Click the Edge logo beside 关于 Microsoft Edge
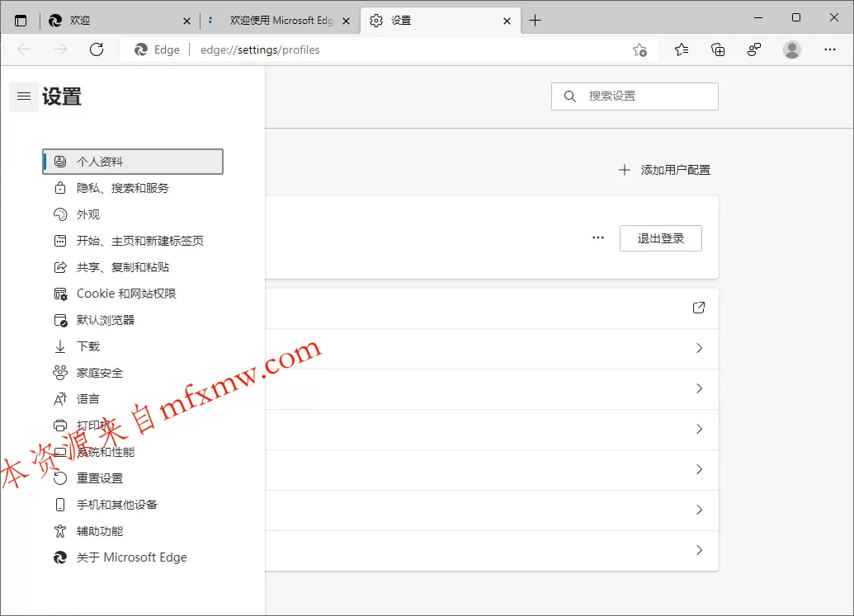Viewport: 854px width, 616px height. click(x=60, y=557)
